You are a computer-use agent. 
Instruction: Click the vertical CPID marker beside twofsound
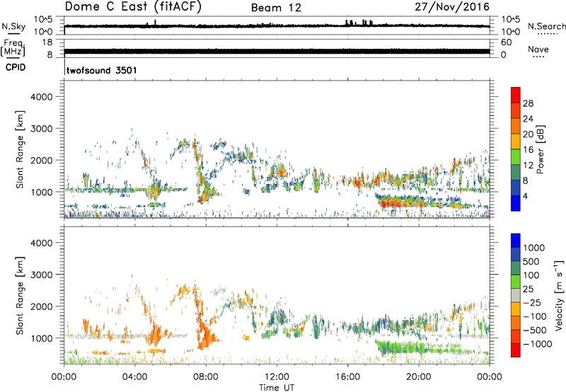coord(64,67)
